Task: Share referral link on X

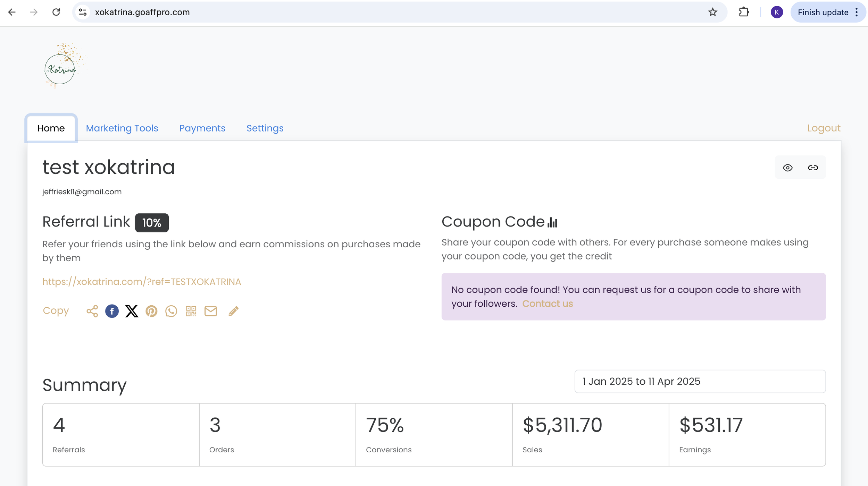Action: coord(132,311)
